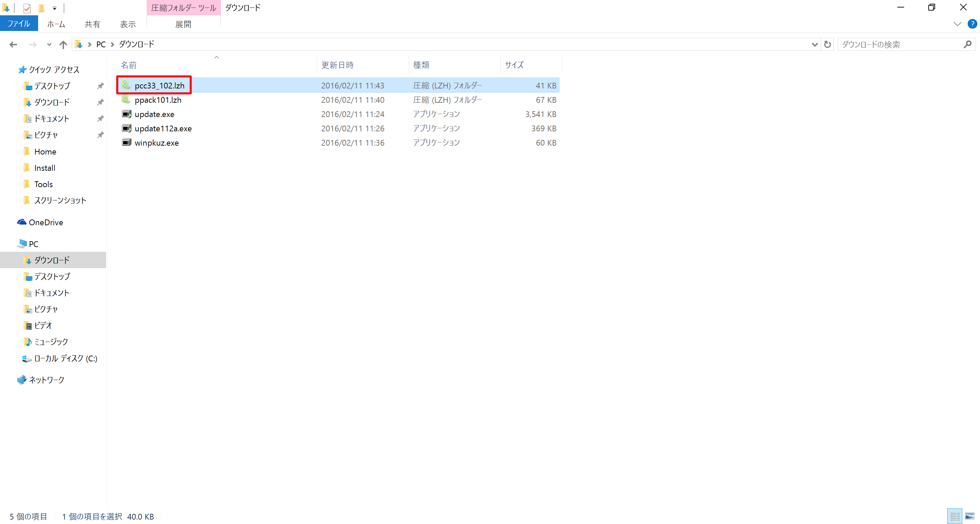The image size is (980, 524).
Task: Refresh the folder view
Action: coord(828,45)
